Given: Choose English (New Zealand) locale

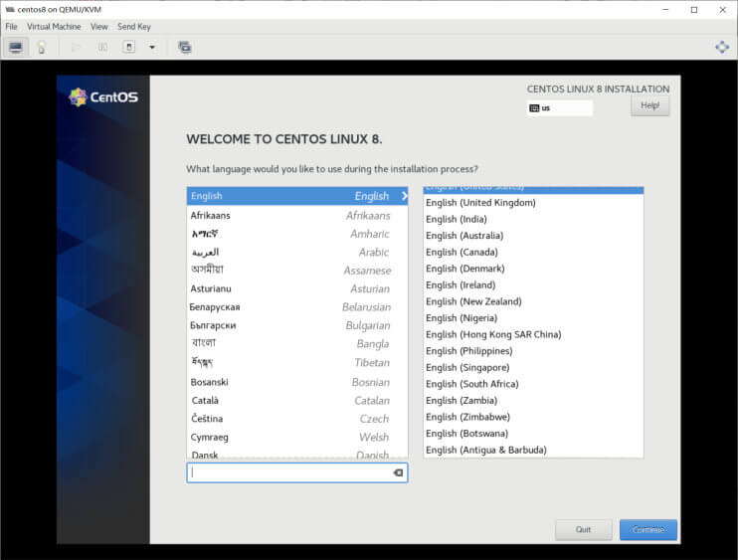Looking at the screenshot, I should (533, 301).
